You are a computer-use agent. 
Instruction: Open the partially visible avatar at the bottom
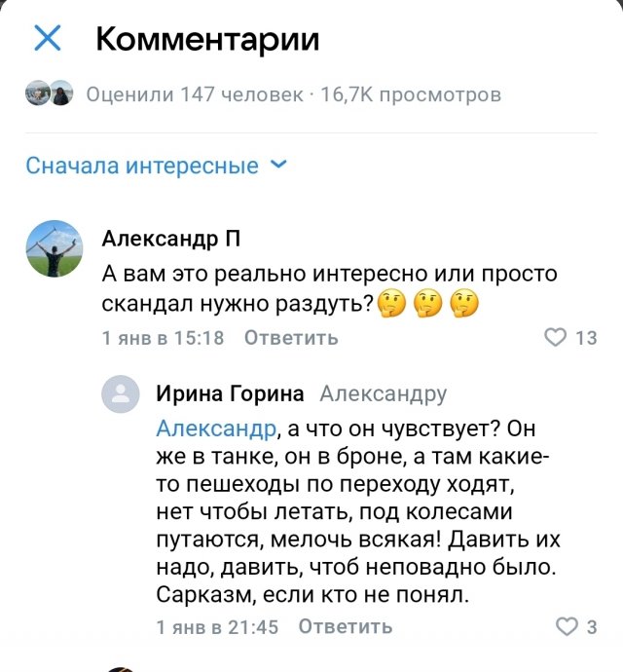click(121, 668)
